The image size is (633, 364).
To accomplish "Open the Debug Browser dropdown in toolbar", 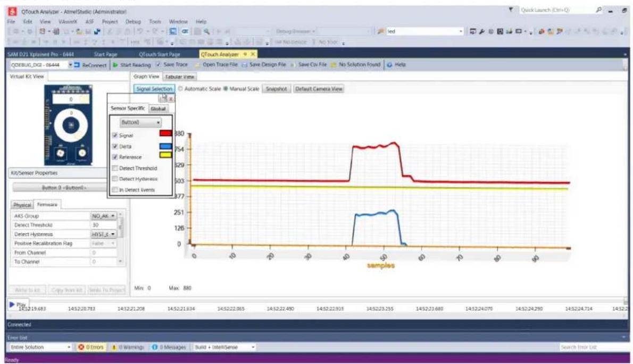I will click(x=296, y=31).
